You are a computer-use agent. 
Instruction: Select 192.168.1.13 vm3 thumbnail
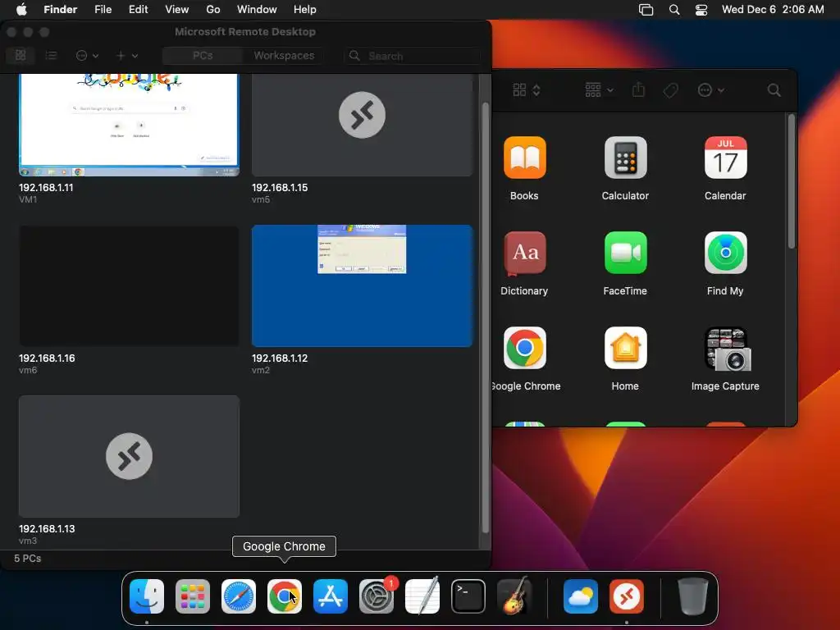coord(129,456)
